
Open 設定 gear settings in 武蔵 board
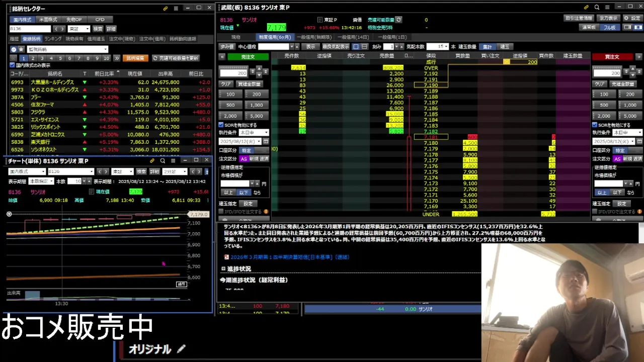point(632,18)
